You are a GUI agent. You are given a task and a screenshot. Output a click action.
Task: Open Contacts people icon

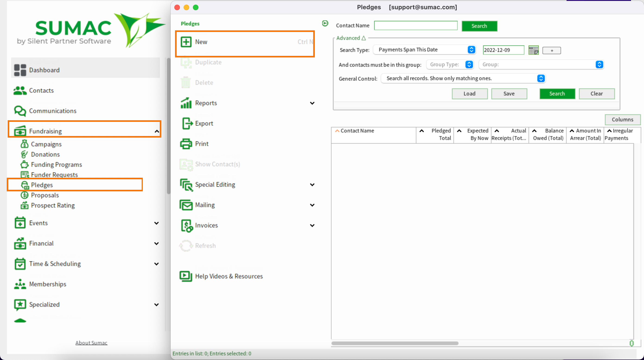[20, 90]
